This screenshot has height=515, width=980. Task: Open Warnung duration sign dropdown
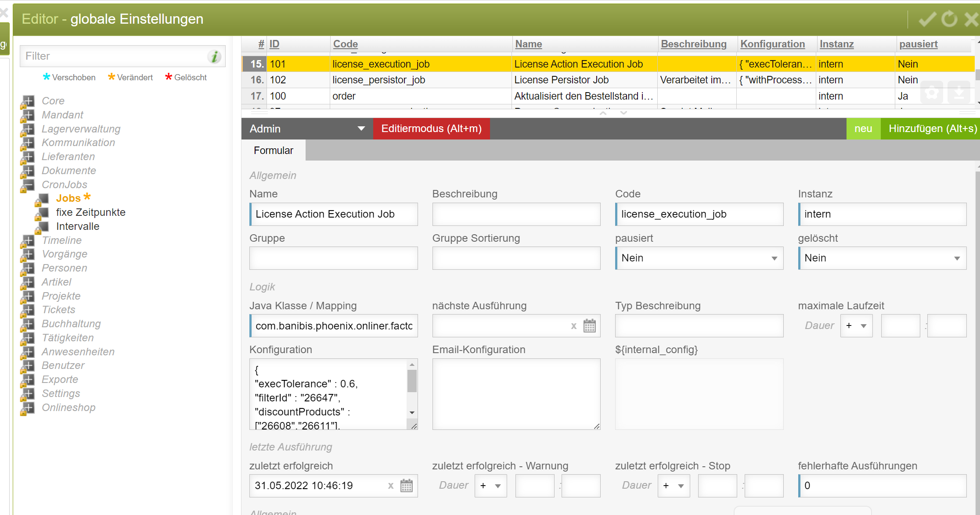click(x=490, y=486)
